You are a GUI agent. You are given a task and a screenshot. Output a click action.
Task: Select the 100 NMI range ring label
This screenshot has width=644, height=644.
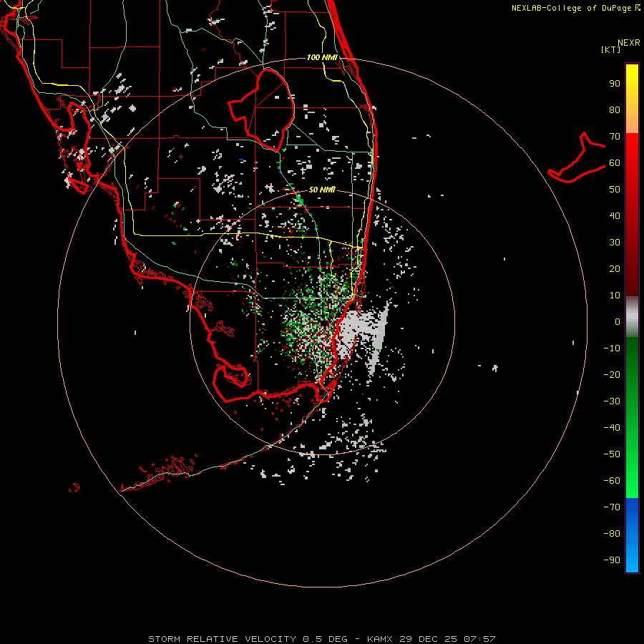[x=322, y=57]
